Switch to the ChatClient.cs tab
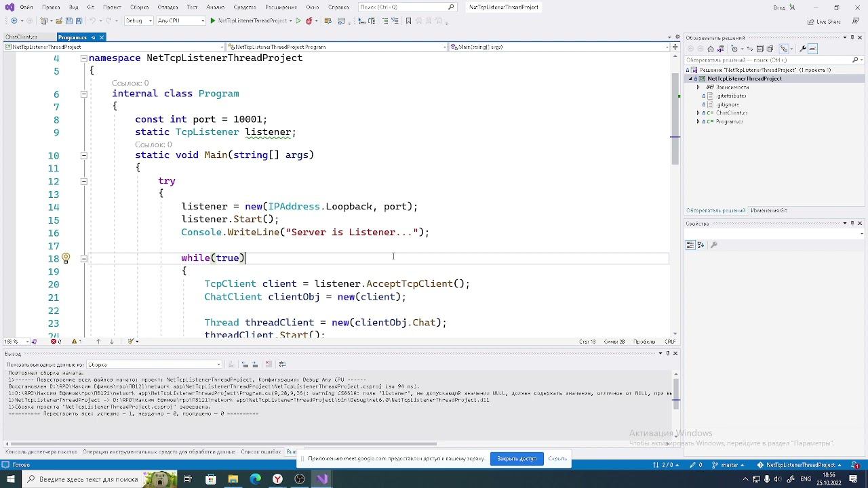Viewport: 868px width, 488px height. [22, 37]
